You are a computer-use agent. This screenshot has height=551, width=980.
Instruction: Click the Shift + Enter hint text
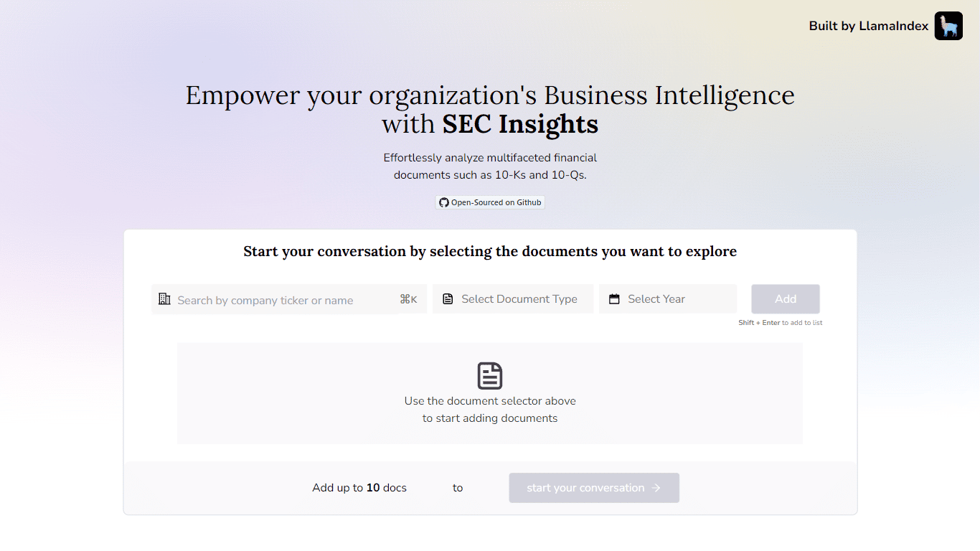click(780, 323)
